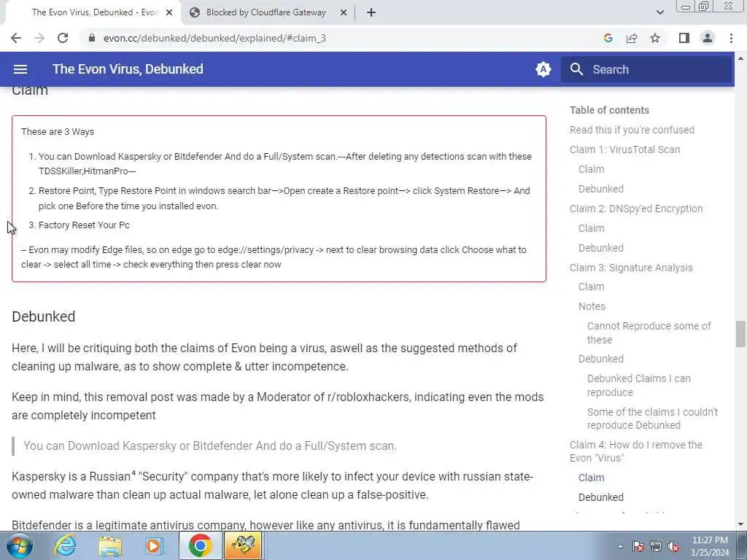Open a new browser tab
Viewport: 747px width, 560px height.
click(371, 13)
